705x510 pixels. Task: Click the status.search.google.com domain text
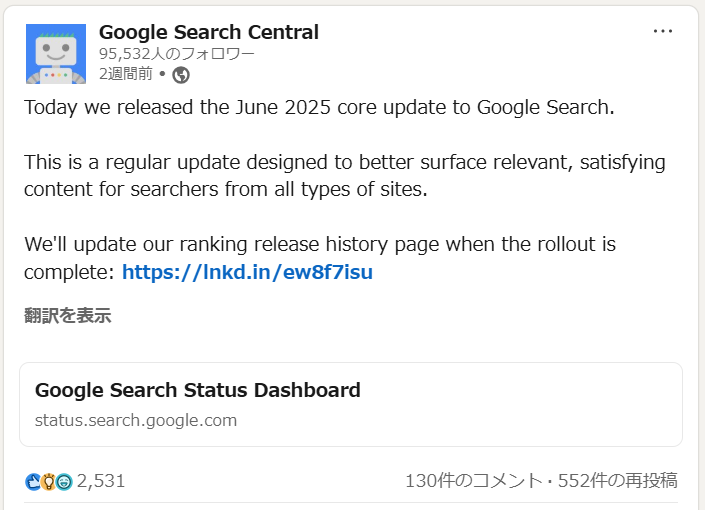pyautogui.click(x=136, y=420)
